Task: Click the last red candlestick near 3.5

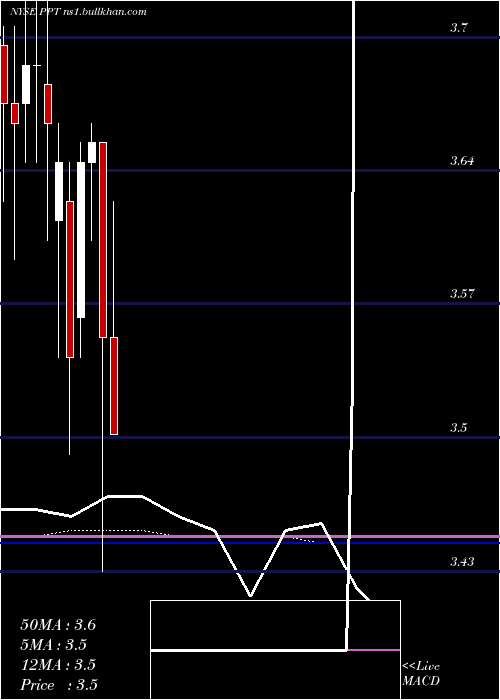Action: pos(114,386)
